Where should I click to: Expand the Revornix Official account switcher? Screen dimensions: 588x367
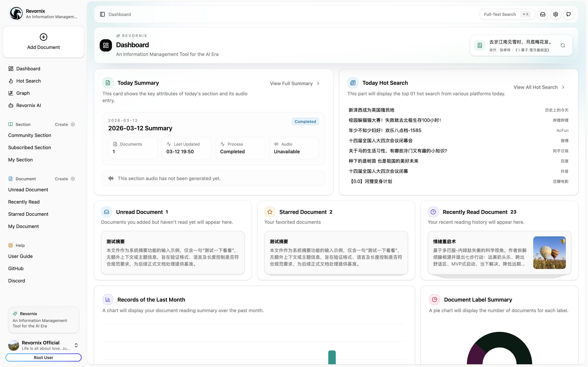click(x=76, y=345)
